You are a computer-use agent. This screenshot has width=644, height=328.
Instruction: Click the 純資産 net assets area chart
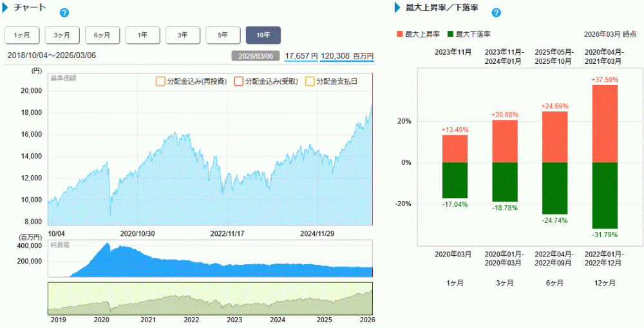click(193, 267)
